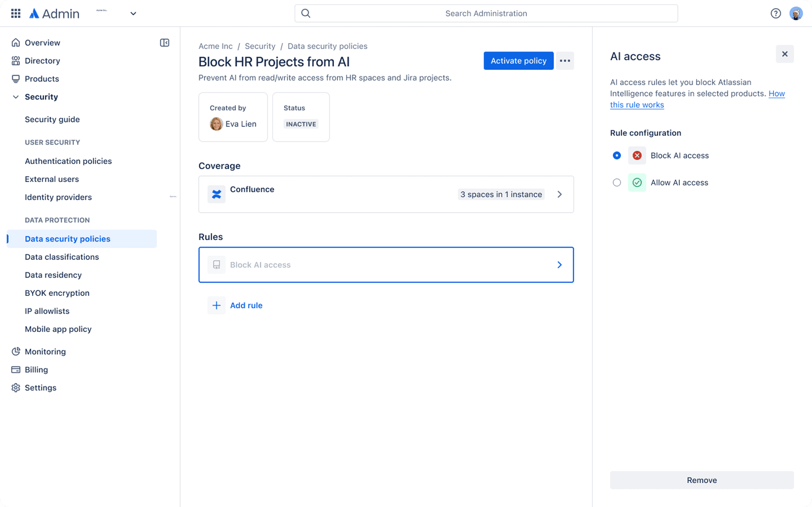
Task: Click the Confluence logo icon
Action: click(217, 194)
